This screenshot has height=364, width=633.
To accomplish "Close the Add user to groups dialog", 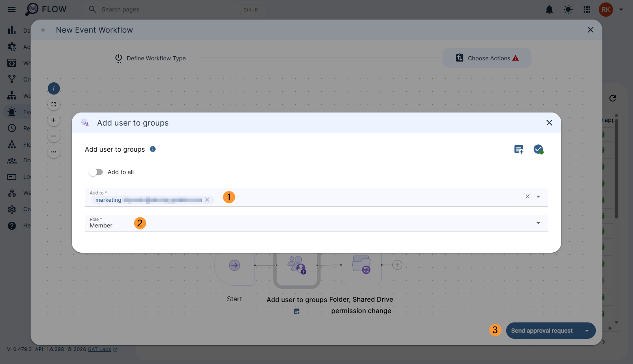I will (x=549, y=123).
